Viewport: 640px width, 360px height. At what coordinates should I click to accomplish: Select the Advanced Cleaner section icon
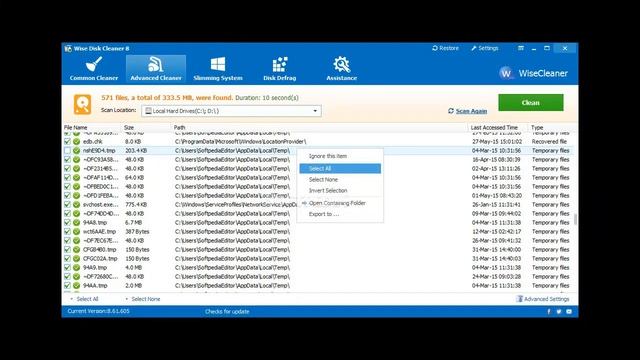[x=156, y=64]
